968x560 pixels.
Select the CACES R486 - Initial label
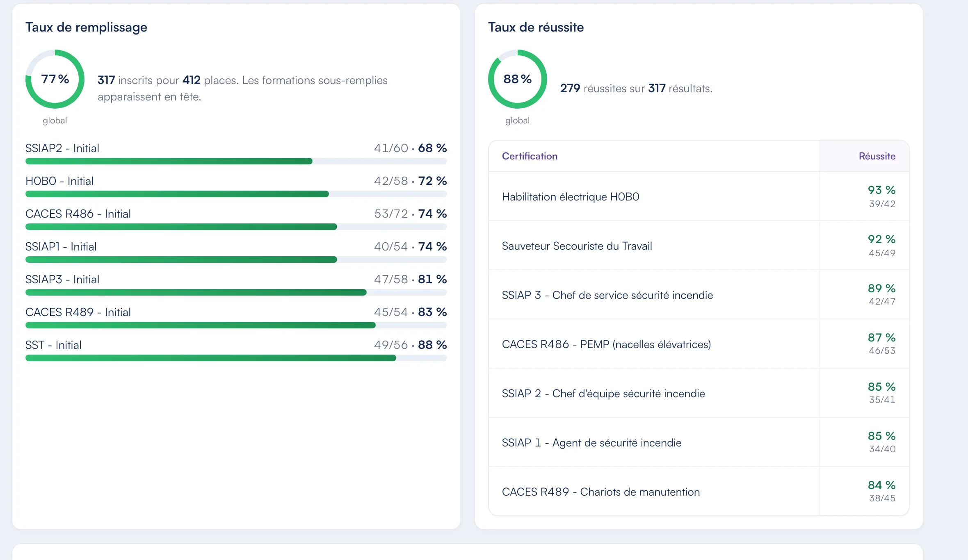pyautogui.click(x=78, y=214)
